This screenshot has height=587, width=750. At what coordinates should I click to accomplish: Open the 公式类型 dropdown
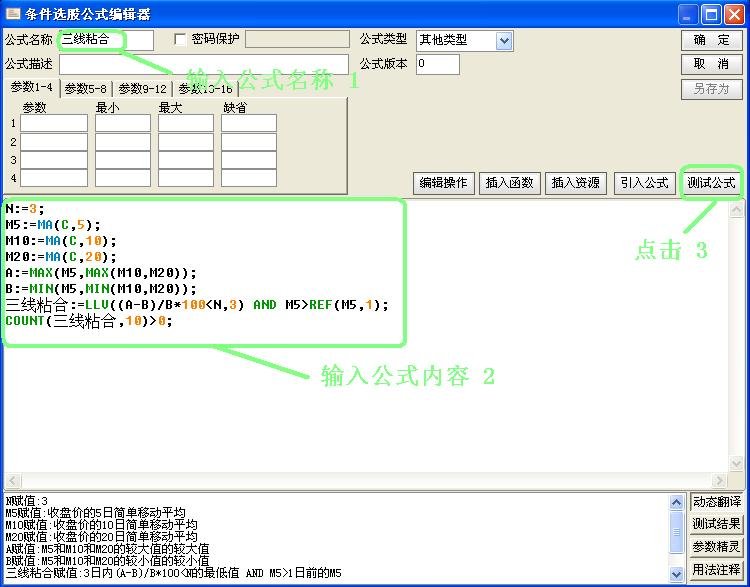click(504, 41)
